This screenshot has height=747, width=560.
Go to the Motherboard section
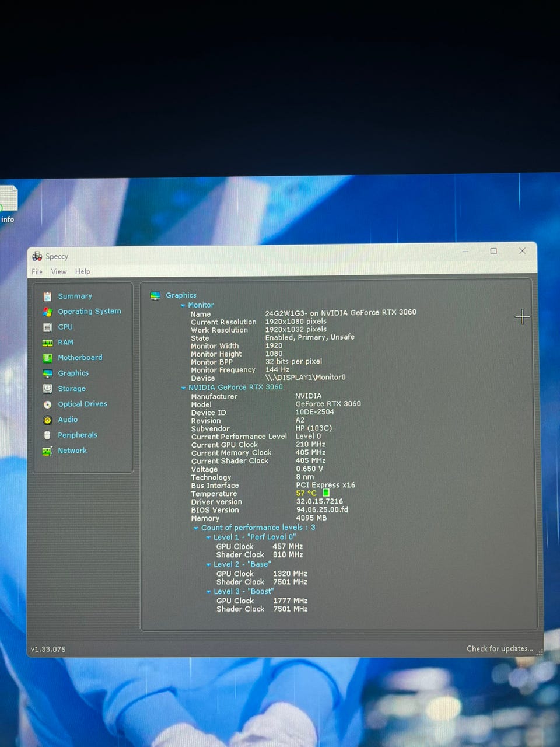pos(80,358)
